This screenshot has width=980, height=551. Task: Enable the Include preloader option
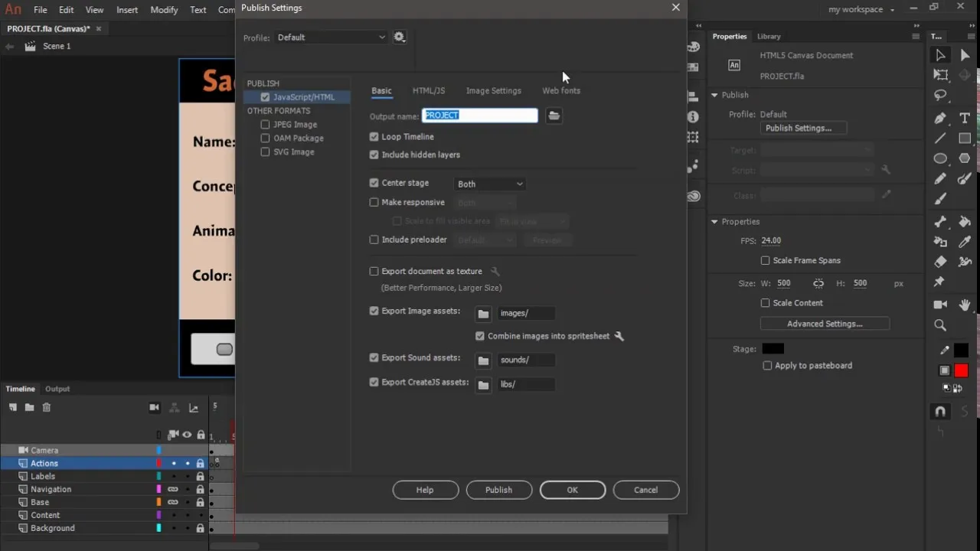(374, 240)
